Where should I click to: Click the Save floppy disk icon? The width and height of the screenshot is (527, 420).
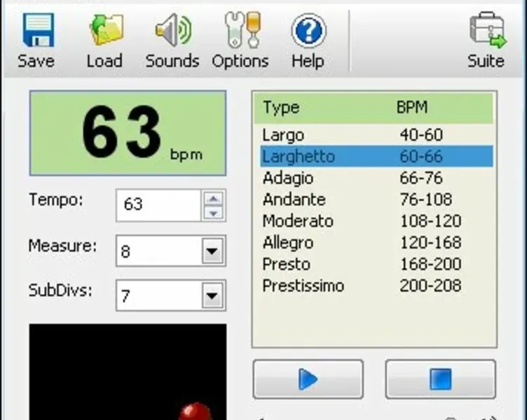(x=38, y=30)
